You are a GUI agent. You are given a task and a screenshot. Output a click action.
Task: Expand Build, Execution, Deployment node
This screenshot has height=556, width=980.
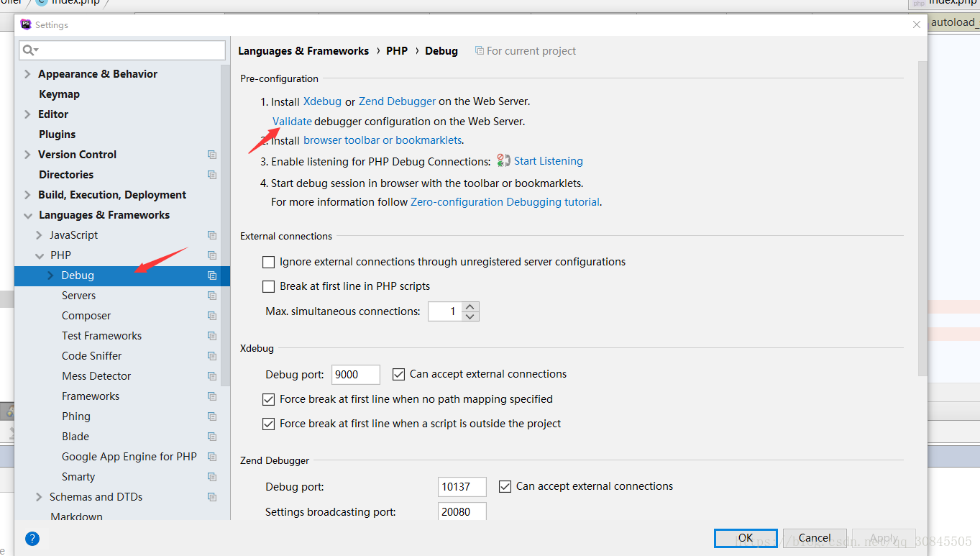pos(27,195)
